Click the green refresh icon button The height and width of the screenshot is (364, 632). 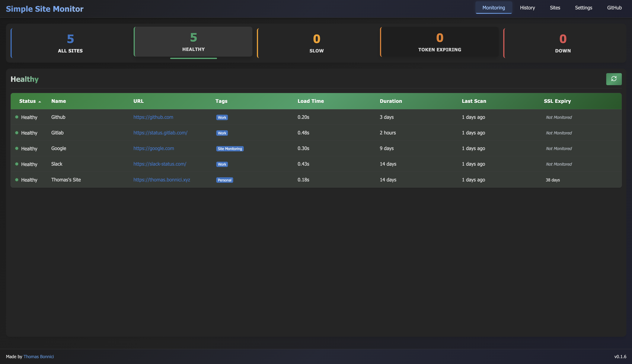coord(614,79)
